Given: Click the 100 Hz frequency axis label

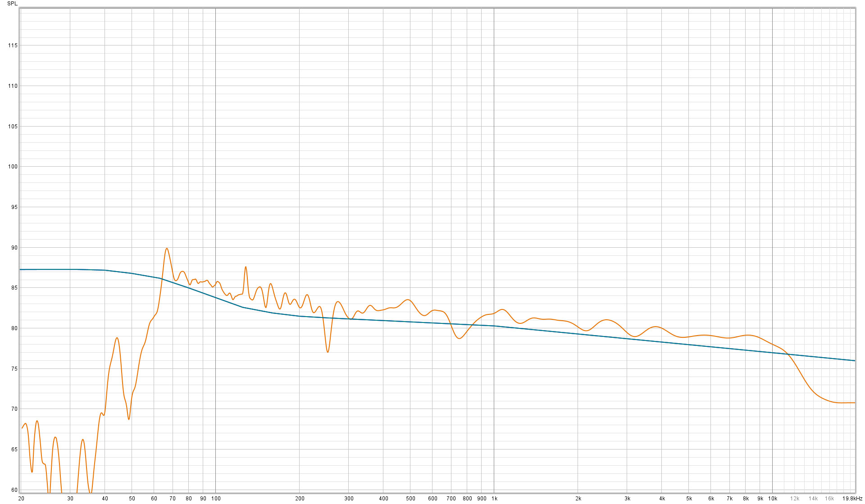Looking at the screenshot, I should tap(216, 499).
